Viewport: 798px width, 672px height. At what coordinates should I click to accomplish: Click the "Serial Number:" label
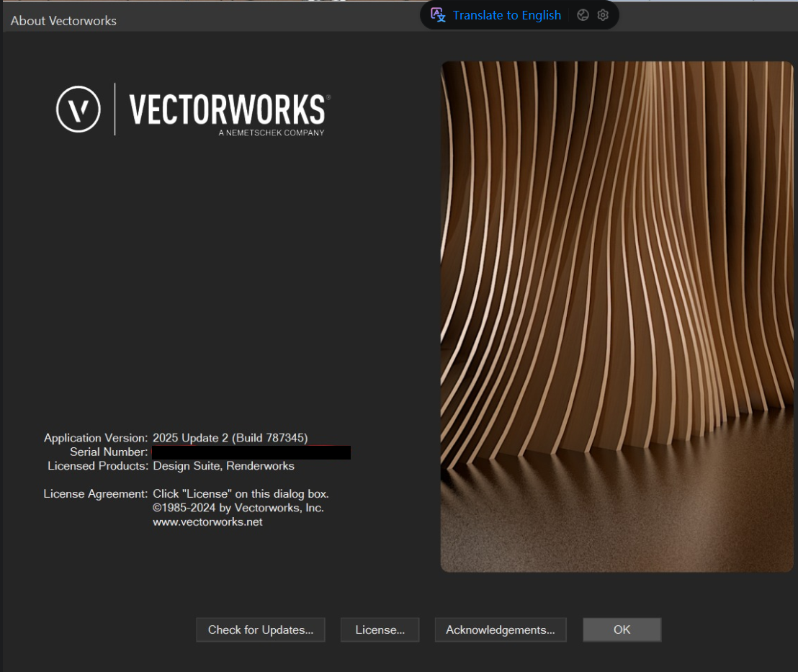(109, 452)
